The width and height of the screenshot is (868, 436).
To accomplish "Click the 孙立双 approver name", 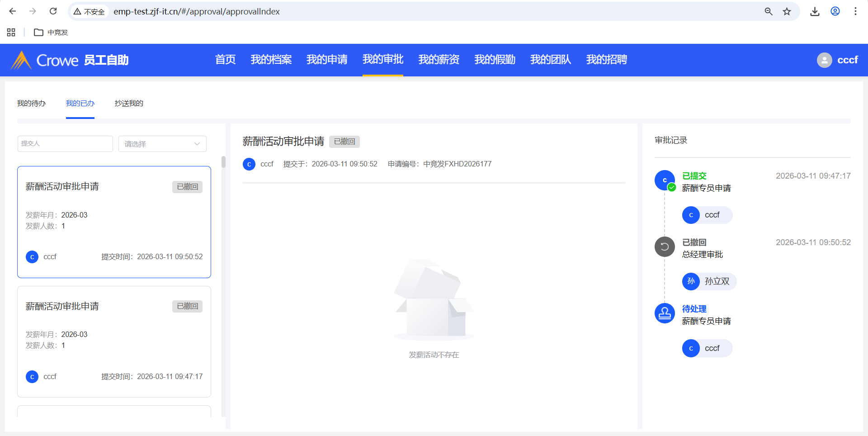I will [717, 281].
